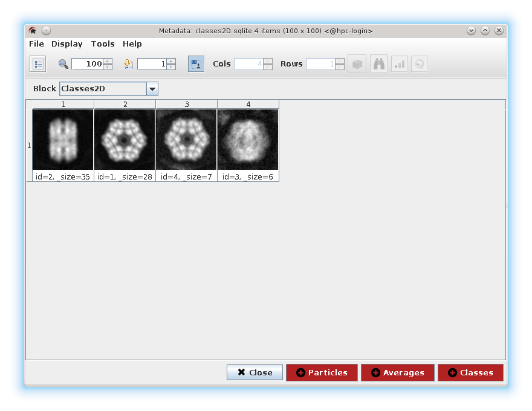Click the bar chart plot icon

(400, 63)
